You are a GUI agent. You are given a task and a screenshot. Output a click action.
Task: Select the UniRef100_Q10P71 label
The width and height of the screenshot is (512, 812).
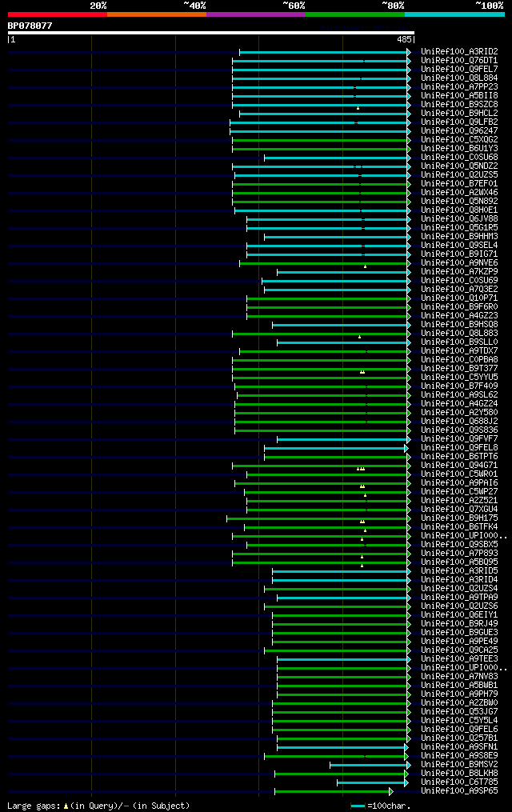tap(460, 298)
